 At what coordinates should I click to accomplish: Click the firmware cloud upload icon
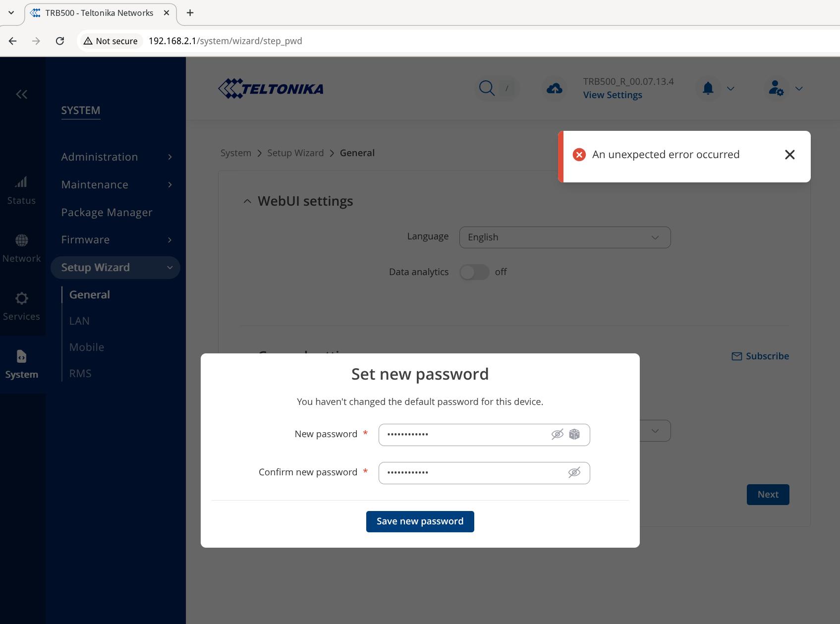click(554, 89)
